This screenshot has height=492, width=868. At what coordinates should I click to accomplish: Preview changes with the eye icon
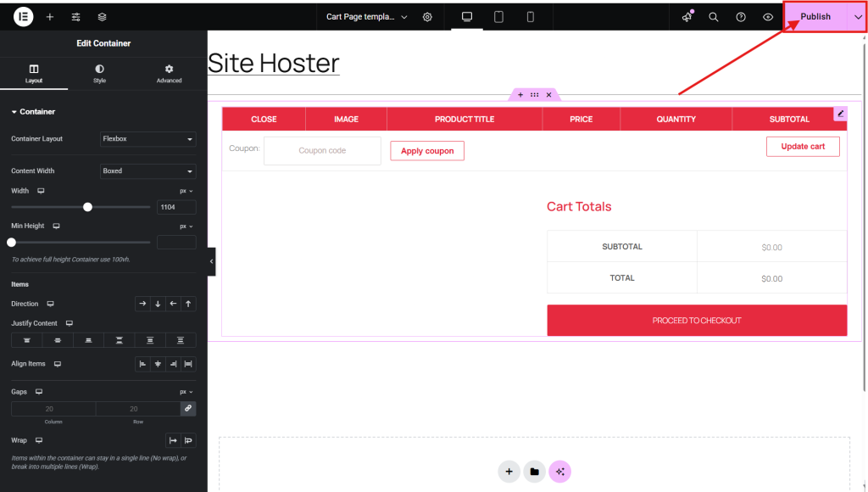[x=770, y=16]
